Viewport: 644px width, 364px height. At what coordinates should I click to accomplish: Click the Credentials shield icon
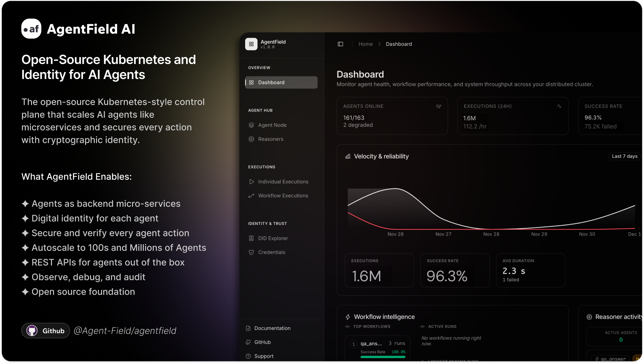[251, 252]
